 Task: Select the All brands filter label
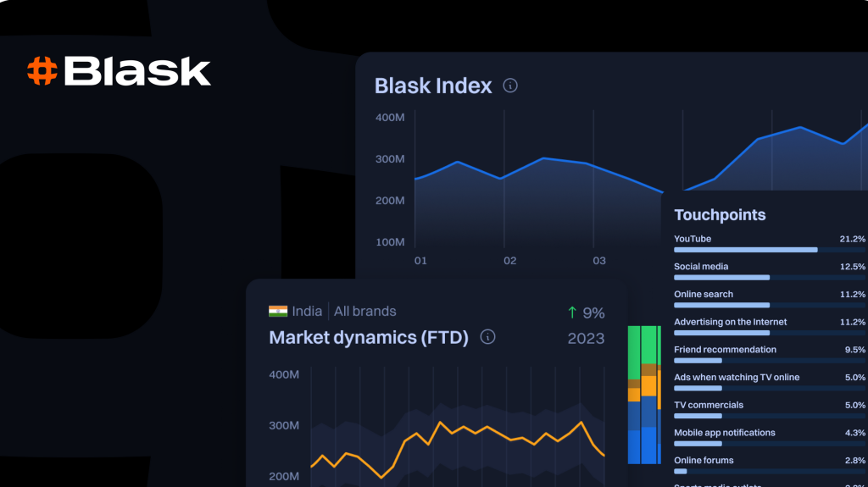pyautogui.click(x=364, y=311)
